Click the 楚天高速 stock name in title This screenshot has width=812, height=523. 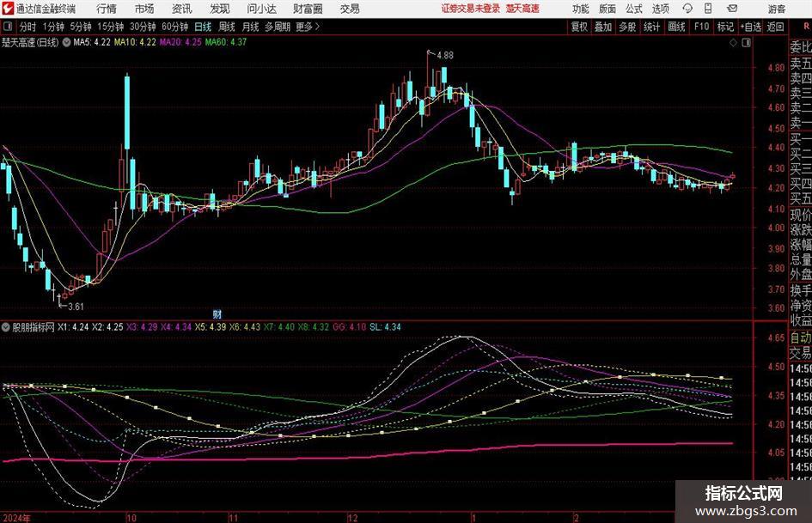click(522, 9)
